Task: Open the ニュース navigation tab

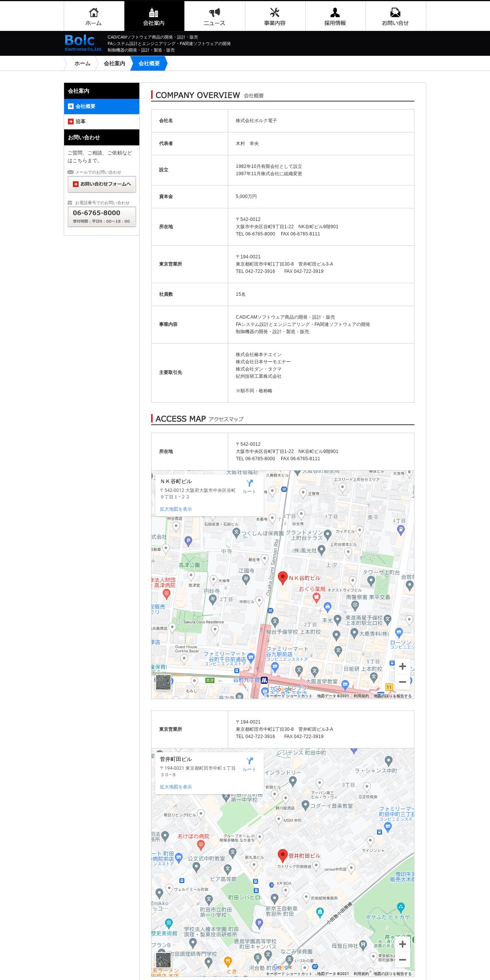Action: [x=214, y=16]
